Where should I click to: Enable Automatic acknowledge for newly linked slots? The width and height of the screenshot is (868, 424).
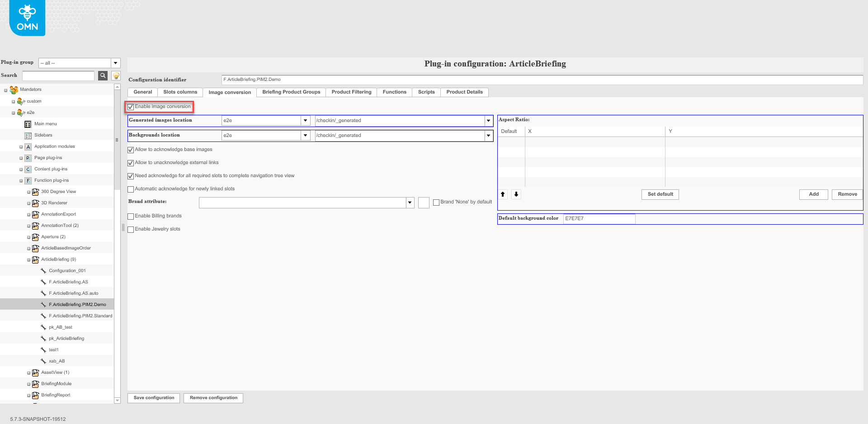131,189
